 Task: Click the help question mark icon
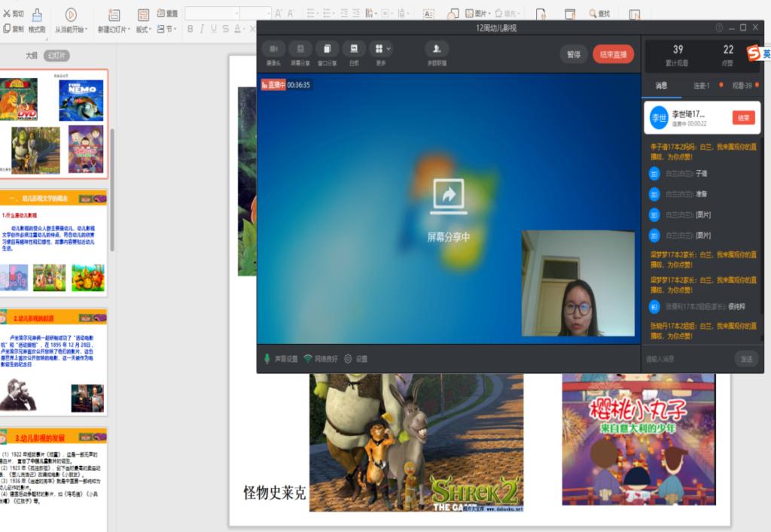[x=719, y=28]
